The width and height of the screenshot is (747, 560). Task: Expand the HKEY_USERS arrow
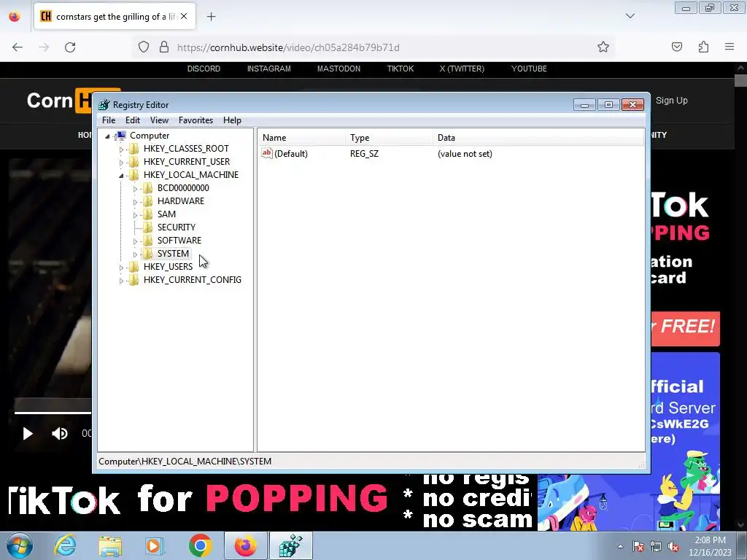point(121,267)
